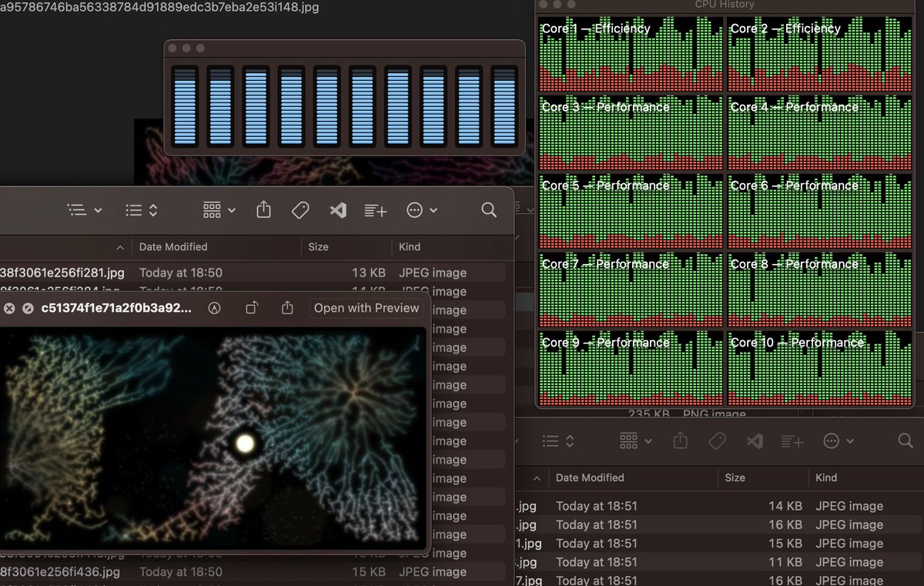
Task: Click Search magnifier in back Finder toolbar
Action: (x=905, y=441)
